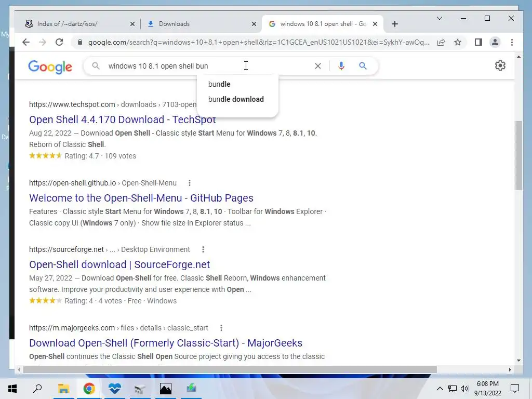Open the notification center icon
Image resolution: width=532 pixels, height=399 pixels.
click(x=515, y=389)
